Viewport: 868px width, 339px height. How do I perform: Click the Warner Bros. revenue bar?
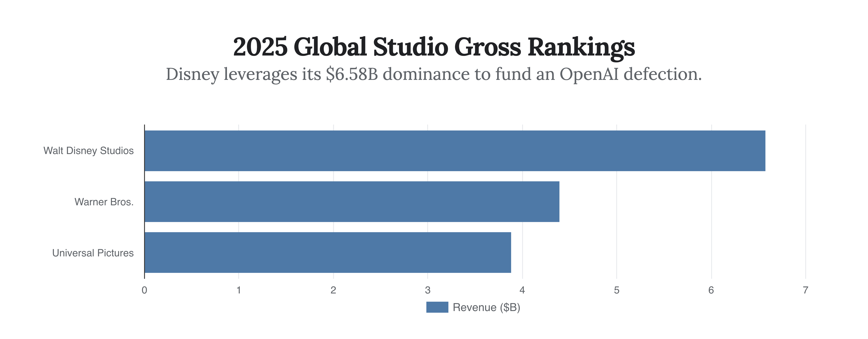352,201
